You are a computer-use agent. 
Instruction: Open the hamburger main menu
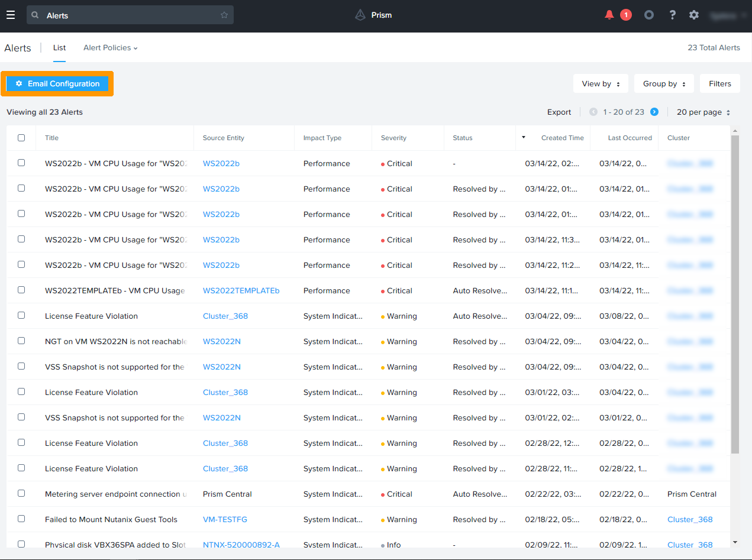(11, 15)
